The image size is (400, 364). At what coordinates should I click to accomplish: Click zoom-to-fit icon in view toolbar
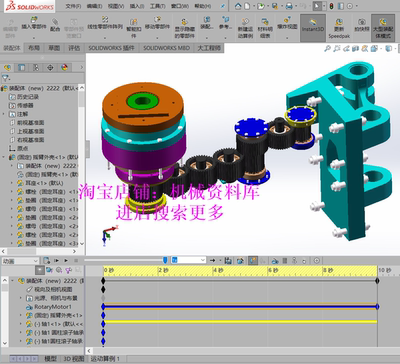tap(327, 49)
